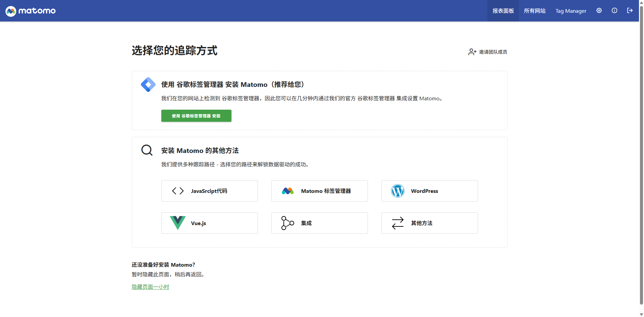This screenshot has height=317, width=644.
Task: Click the 隐藏页面一小时 link
Action: [150, 287]
